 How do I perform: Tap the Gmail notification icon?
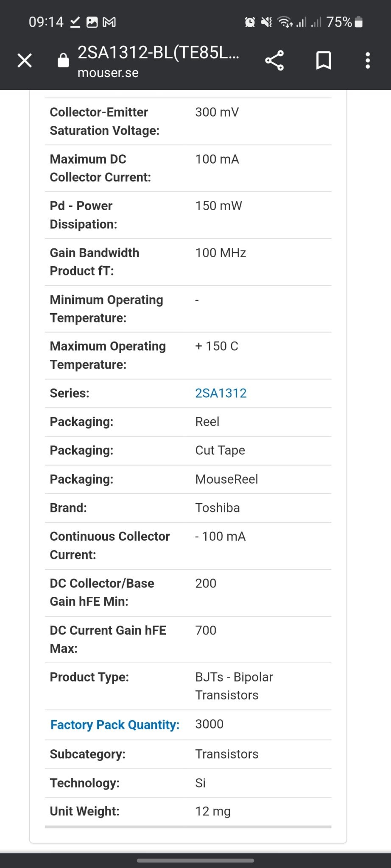pyautogui.click(x=109, y=22)
